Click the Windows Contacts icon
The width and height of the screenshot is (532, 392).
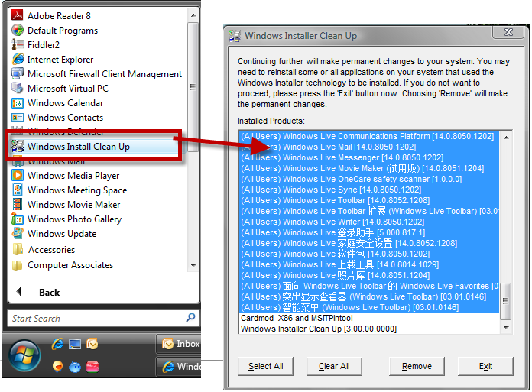coord(18,118)
